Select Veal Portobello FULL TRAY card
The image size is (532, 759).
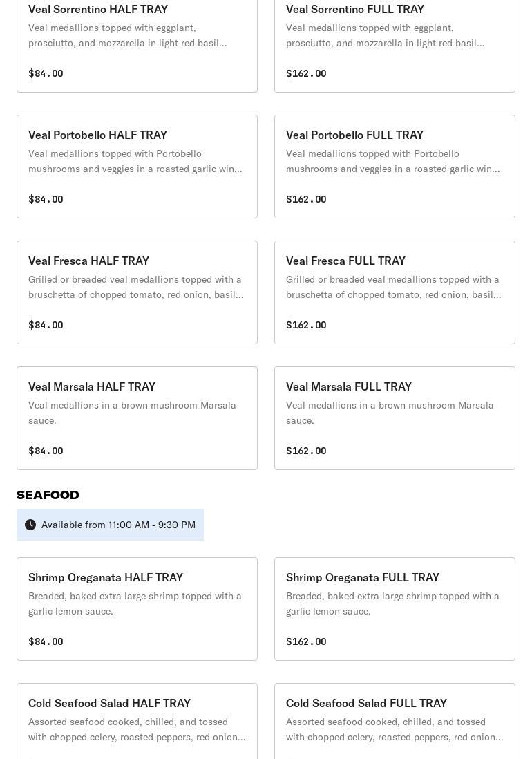395,167
